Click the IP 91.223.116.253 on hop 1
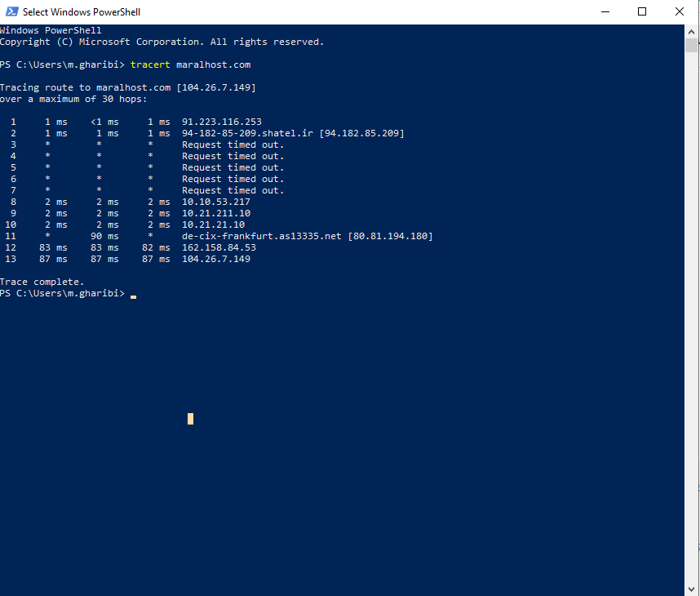The image size is (700, 596). pos(221,121)
